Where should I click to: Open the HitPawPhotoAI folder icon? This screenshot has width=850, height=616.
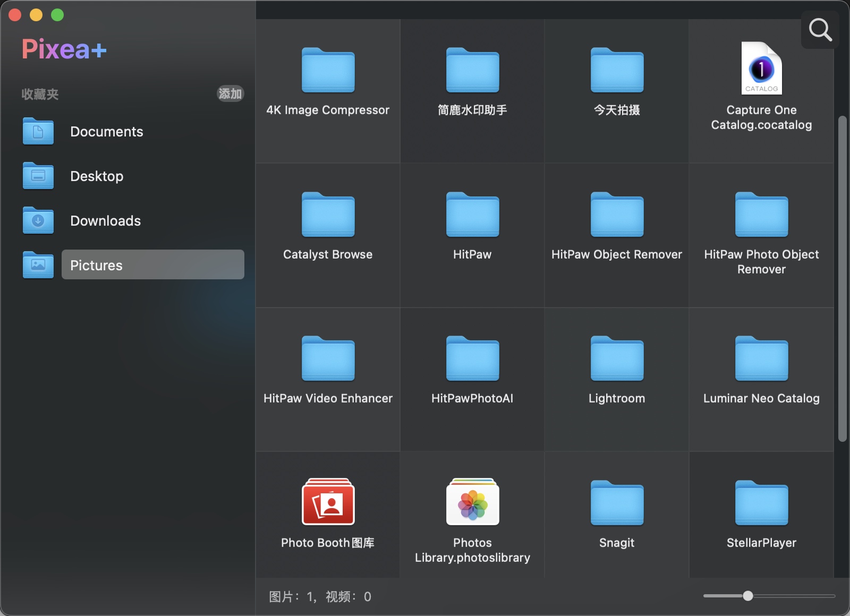point(472,358)
